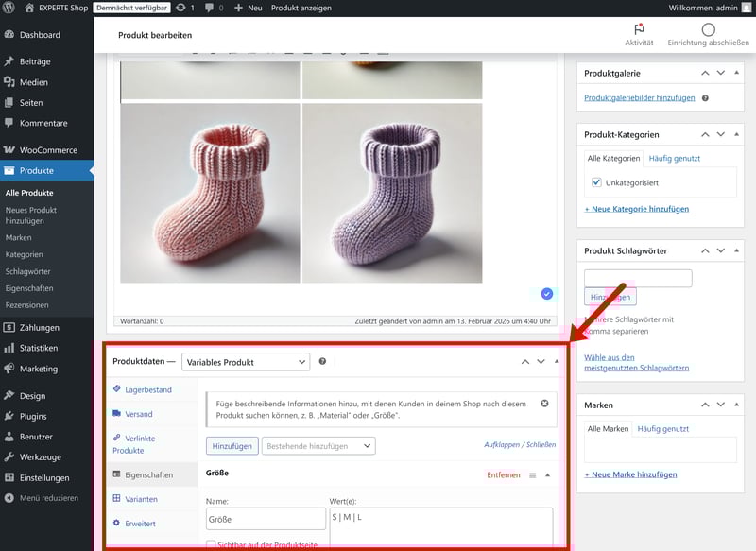Click Entfernen for the Größe attribute
This screenshot has height=551, width=756.
(503, 474)
